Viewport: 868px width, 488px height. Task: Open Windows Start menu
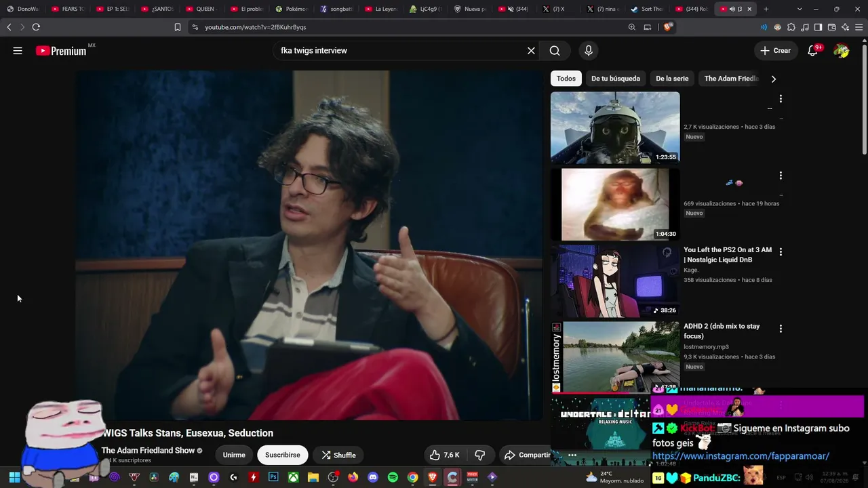14,477
